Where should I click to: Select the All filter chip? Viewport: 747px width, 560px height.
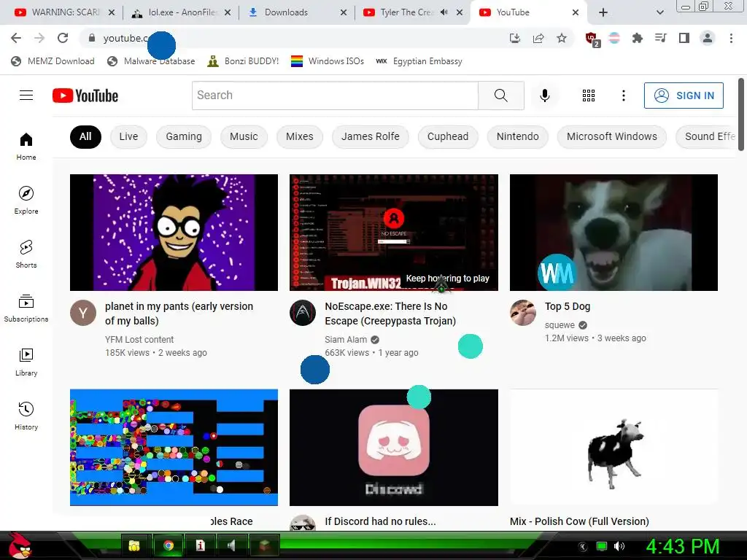[x=85, y=136]
